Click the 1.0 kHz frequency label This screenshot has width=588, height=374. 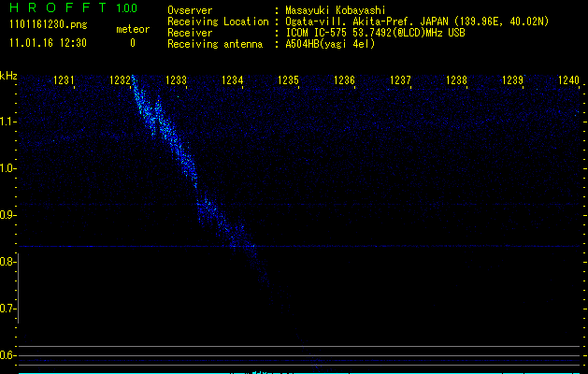tap(7, 168)
